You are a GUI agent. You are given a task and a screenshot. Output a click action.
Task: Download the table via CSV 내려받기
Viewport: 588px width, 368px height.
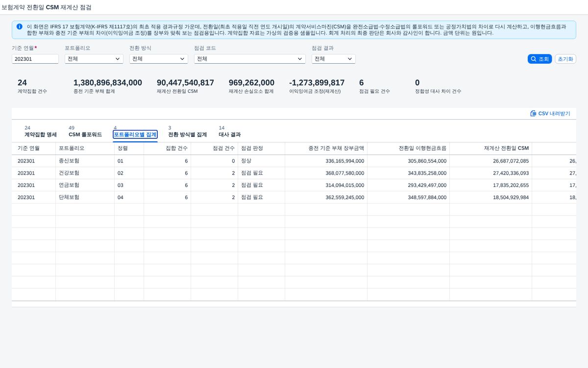pyautogui.click(x=550, y=113)
